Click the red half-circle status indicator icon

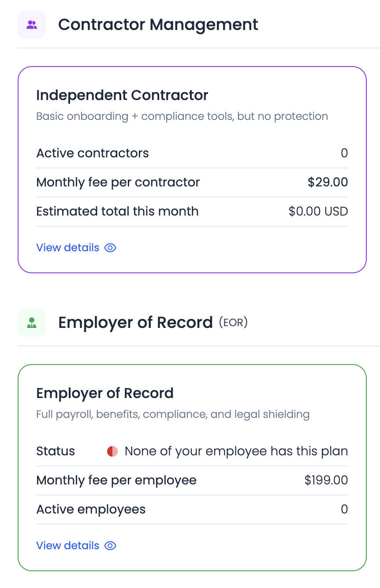tap(112, 451)
